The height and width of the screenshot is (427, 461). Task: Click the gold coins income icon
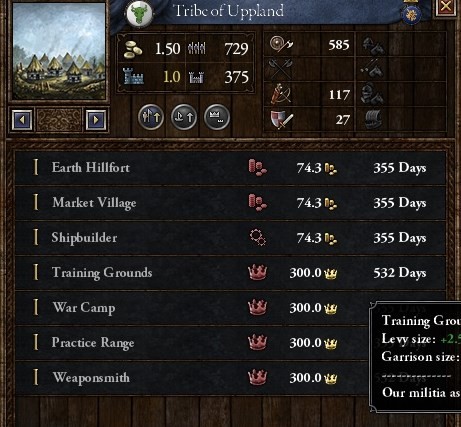[133, 49]
